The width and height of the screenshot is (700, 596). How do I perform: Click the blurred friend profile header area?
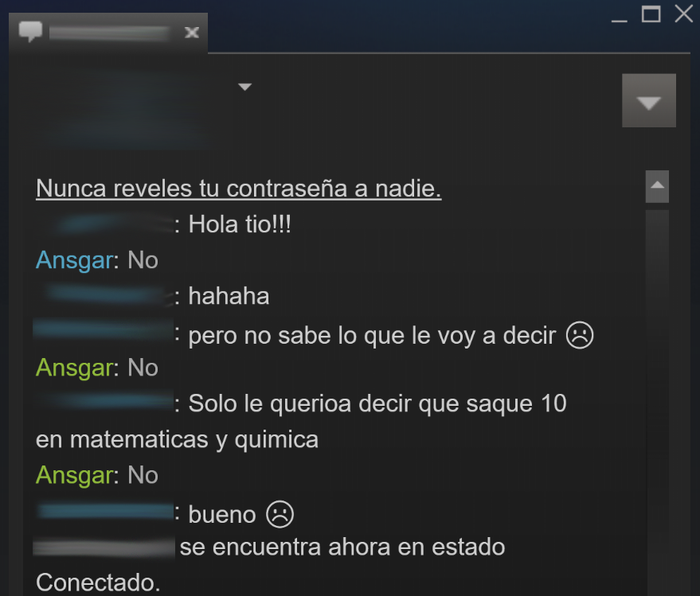click(130, 107)
